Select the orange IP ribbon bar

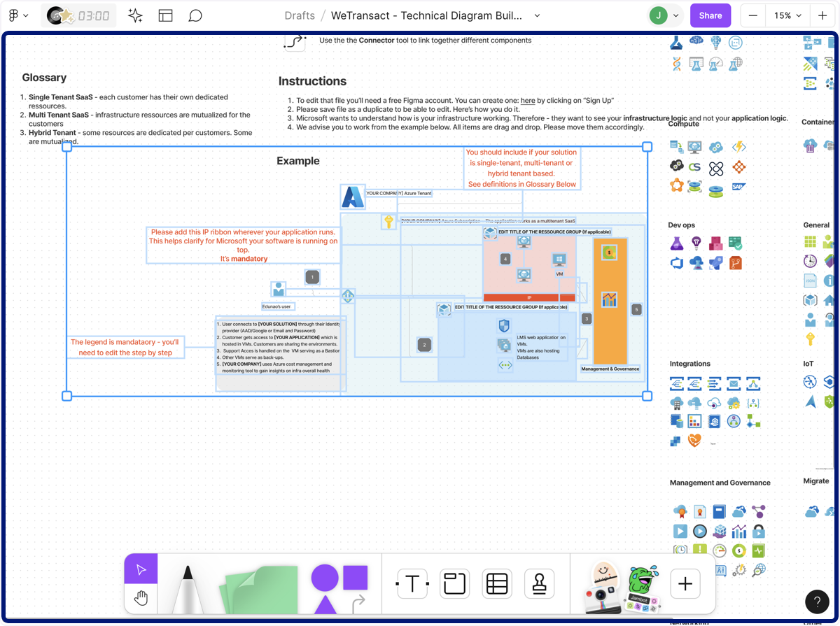[x=529, y=297]
